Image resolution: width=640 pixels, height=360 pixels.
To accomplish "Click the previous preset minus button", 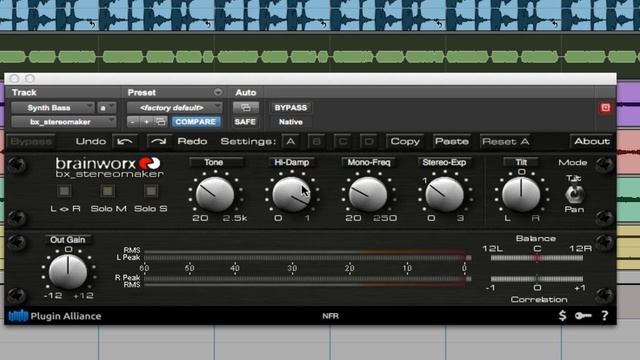I will pyautogui.click(x=133, y=122).
